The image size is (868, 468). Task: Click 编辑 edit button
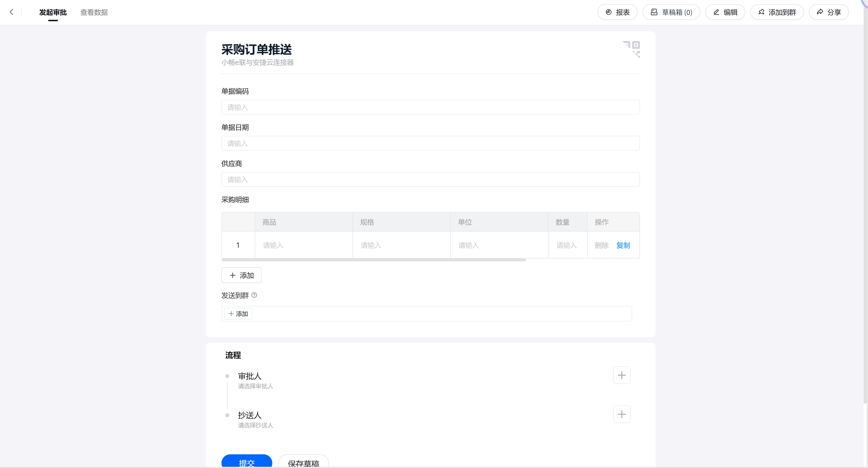725,12
